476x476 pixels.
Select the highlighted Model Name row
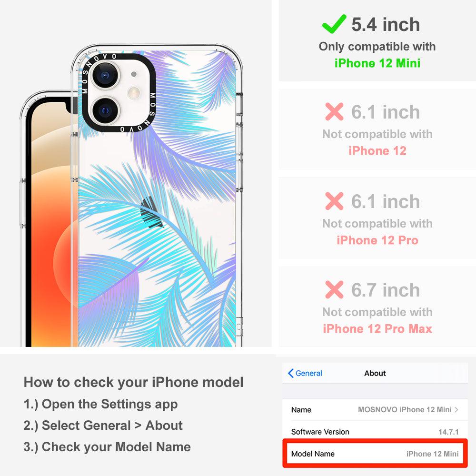tap(375, 454)
